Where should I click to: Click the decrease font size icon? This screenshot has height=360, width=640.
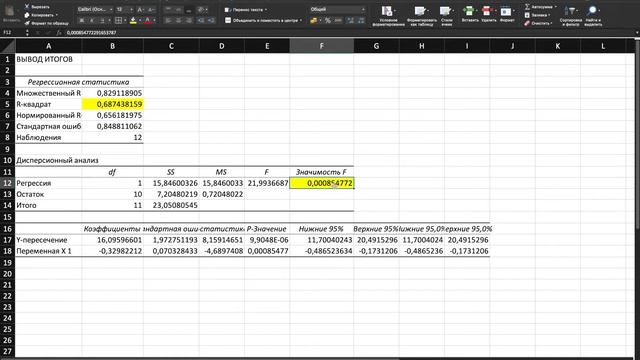point(151,9)
